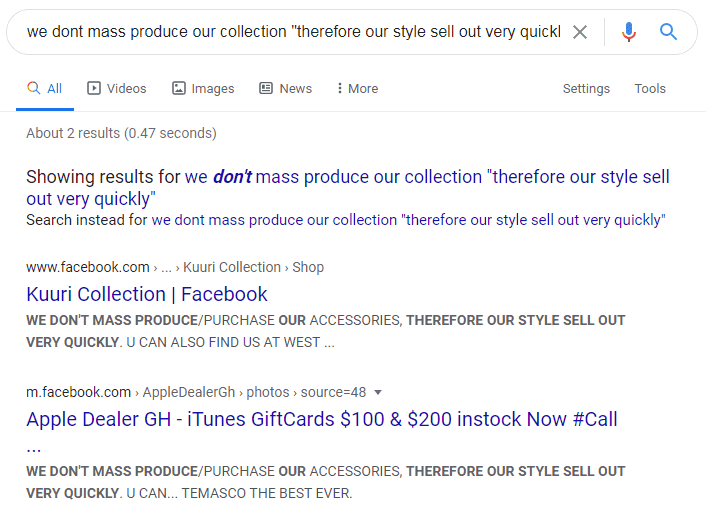The height and width of the screenshot is (507, 706).
Task: Open the Videos tab play icon
Action: [x=94, y=88]
